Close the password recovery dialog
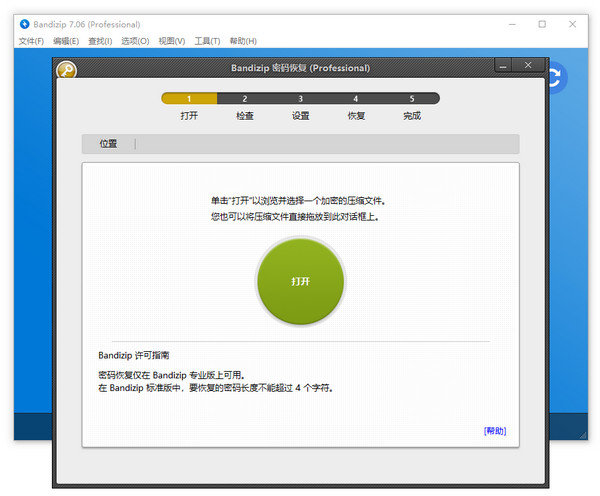Screen dimensions: 600x496 [528, 65]
